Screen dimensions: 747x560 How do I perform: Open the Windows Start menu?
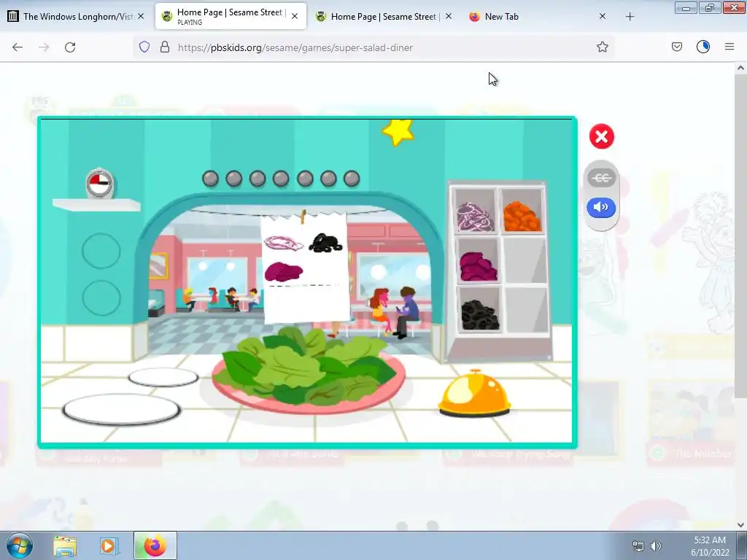point(20,545)
